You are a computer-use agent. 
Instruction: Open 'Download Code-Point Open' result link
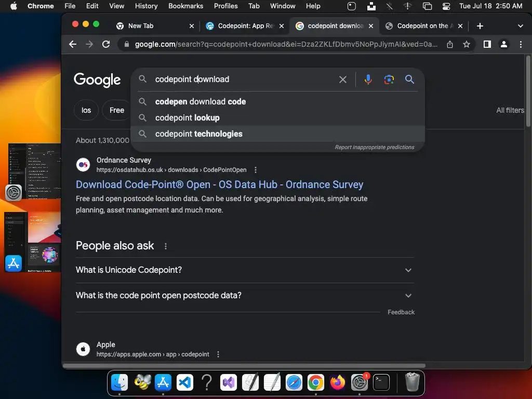click(x=220, y=184)
